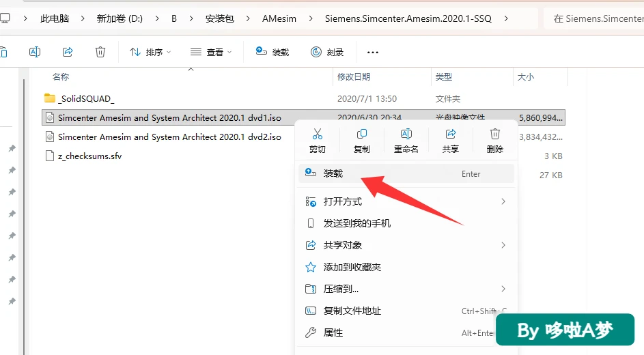Viewport: 644px width, 355px height.
Task: Click 此电脑 in the address bar
Action: click(x=55, y=18)
